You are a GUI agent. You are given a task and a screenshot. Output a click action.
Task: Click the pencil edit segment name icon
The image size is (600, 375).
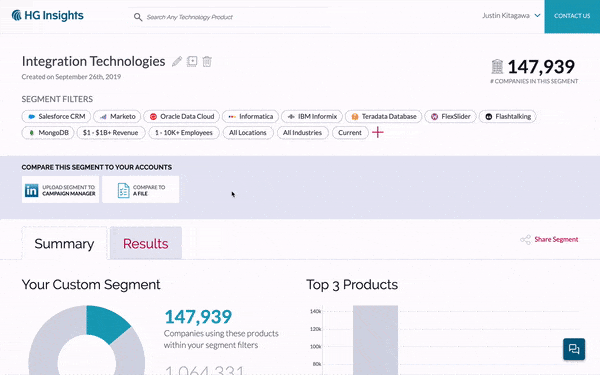tap(177, 61)
